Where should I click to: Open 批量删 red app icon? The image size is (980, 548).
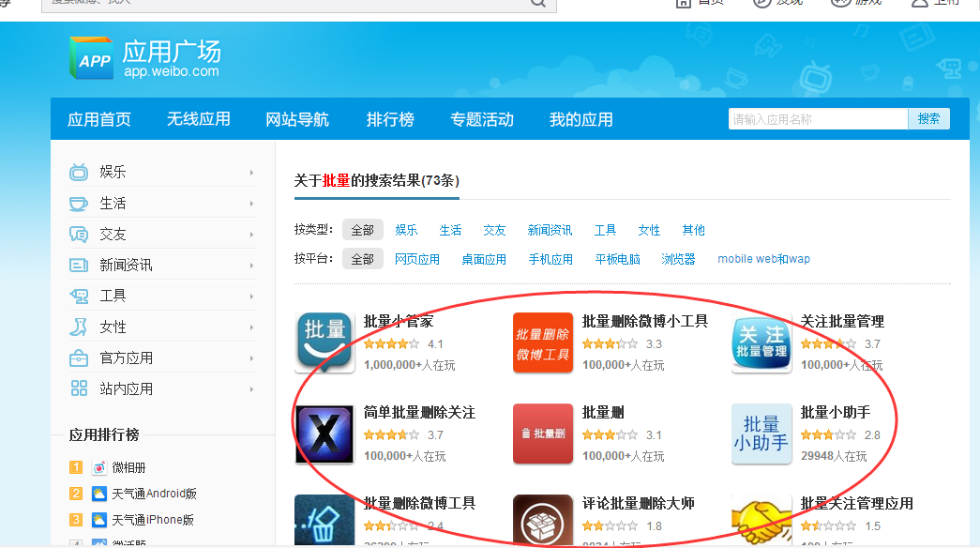pos(542,434)
